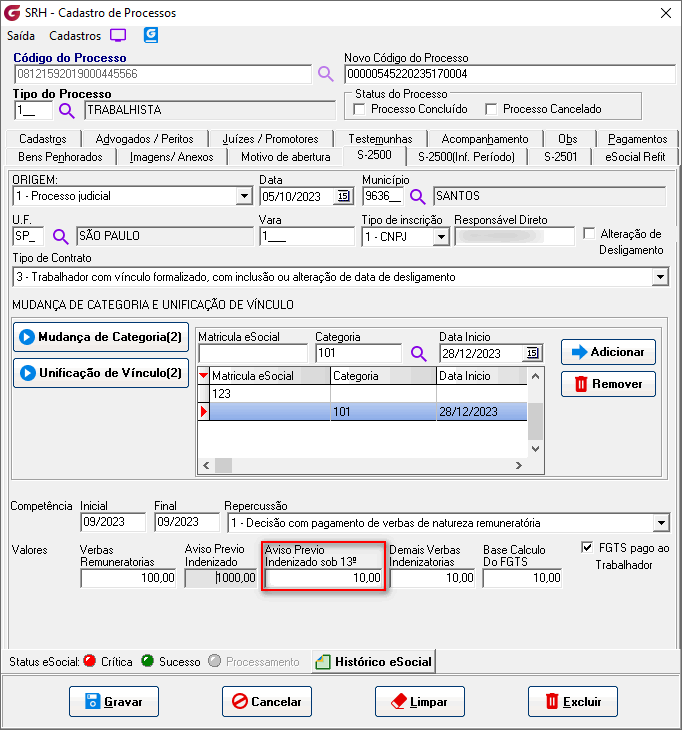Expand the Repercussão dropdown
The width and height of the screenshot is (682, 730).
coord(660,523)
